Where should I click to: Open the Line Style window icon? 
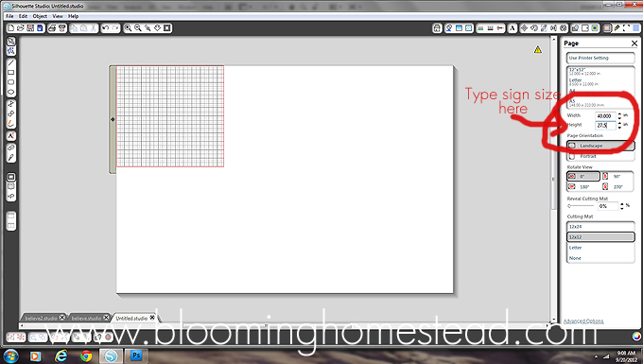point(491,27)
